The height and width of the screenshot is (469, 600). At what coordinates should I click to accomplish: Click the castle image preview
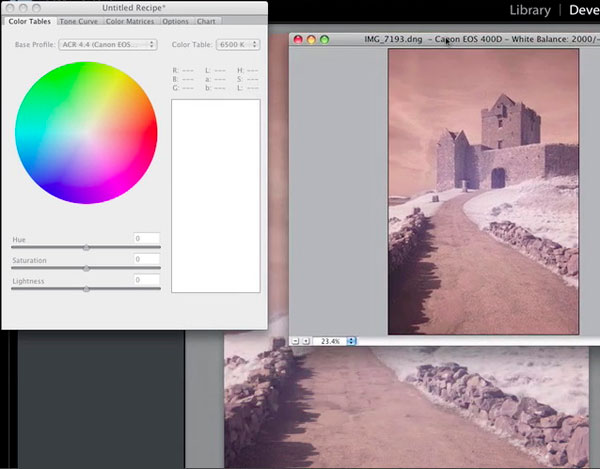tap(483, 190)
